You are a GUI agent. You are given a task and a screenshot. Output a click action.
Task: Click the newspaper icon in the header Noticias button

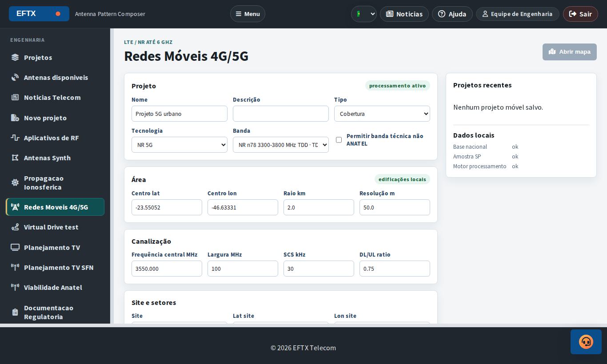(x=390, y=14)
